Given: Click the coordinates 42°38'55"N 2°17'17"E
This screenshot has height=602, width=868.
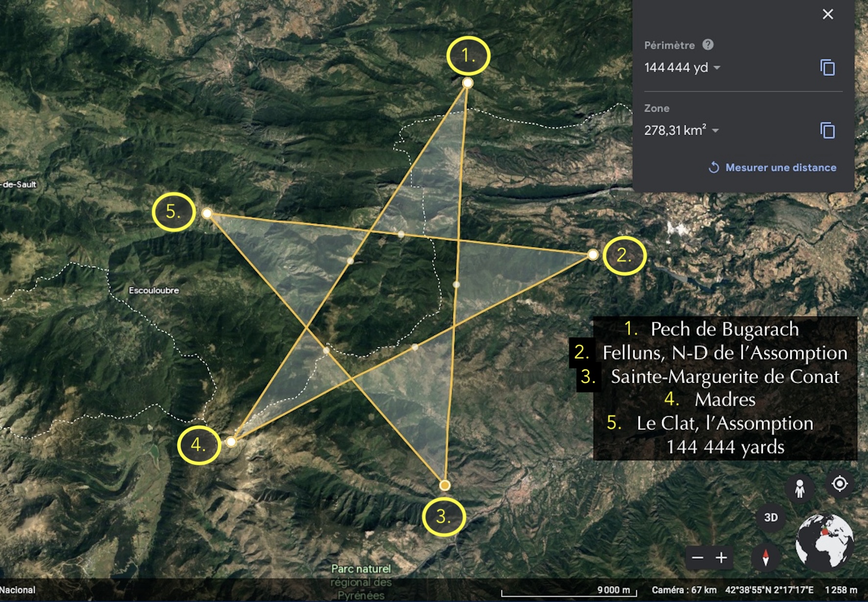Looking at the screenshot, I should [769, 590].
